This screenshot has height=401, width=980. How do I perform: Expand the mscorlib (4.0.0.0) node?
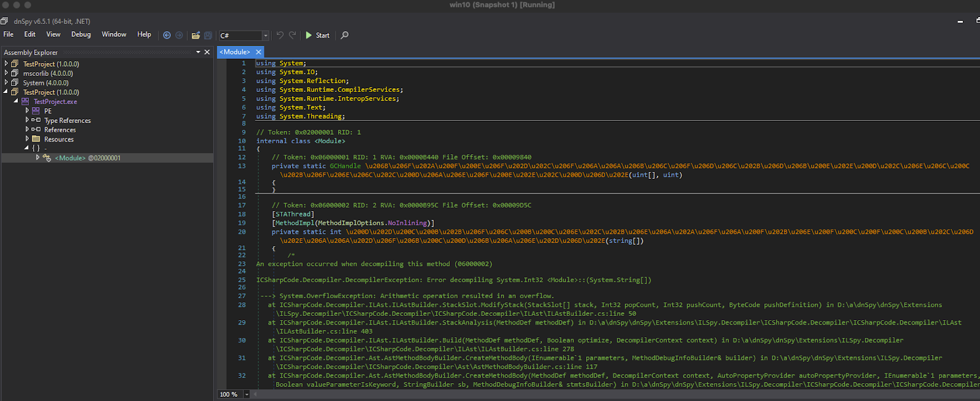click(6, 73)
